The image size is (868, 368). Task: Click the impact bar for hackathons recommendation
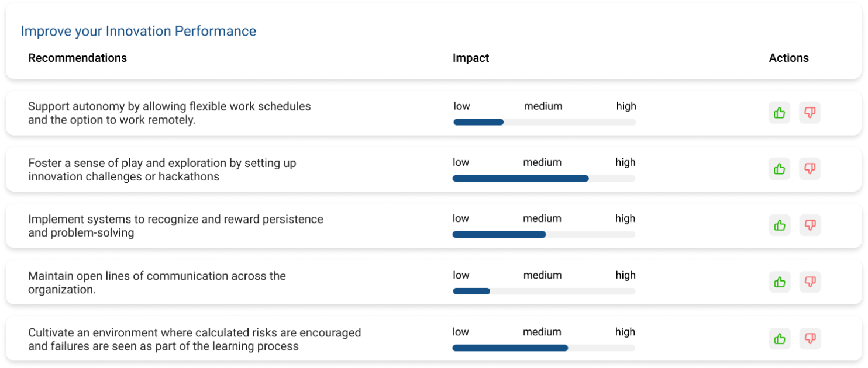point(543,178)
